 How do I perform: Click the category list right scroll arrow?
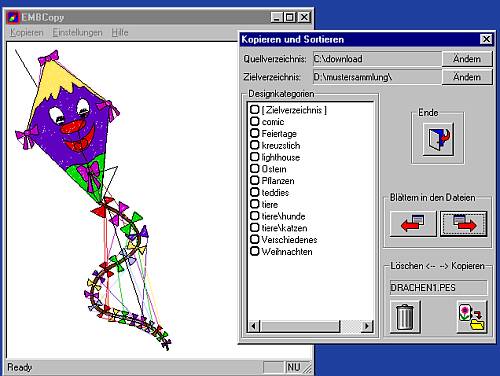tap(367, 326)
